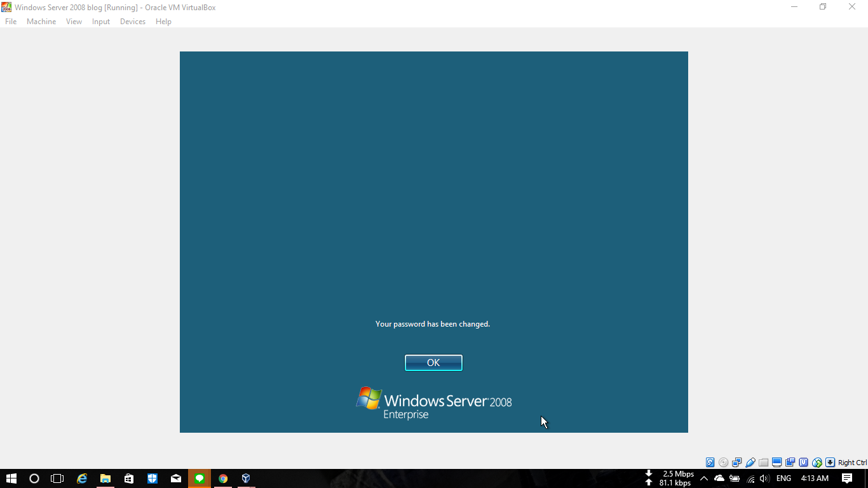Open the Help menu

click(x=163, y=21)
